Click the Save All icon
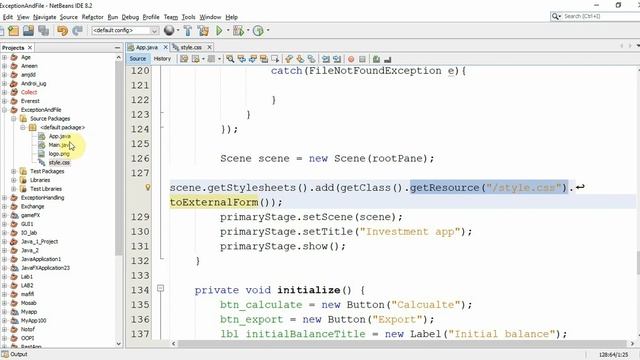This screenshot has width=640, height=360. pos(43,31)
